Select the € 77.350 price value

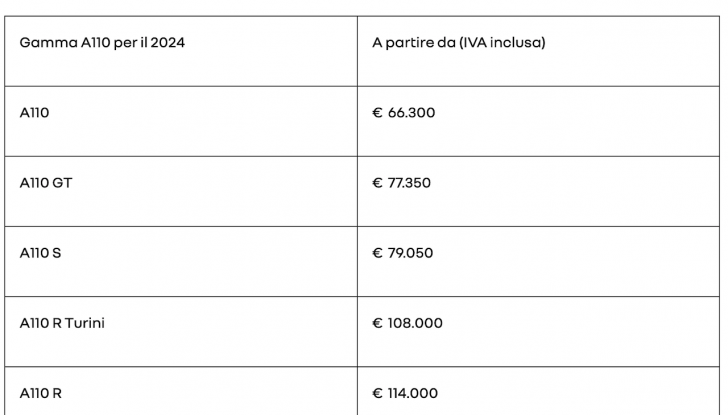402,183
